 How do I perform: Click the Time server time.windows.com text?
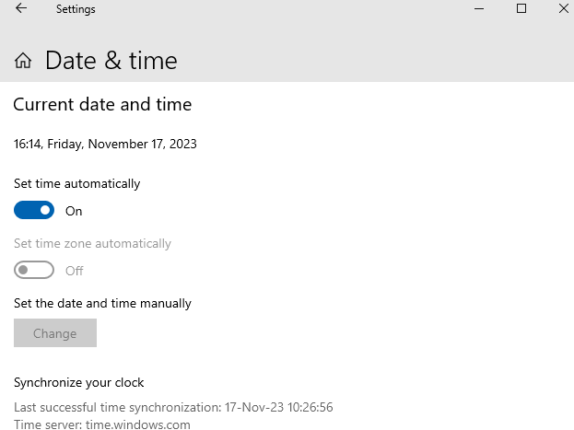[x=102, y=425]
